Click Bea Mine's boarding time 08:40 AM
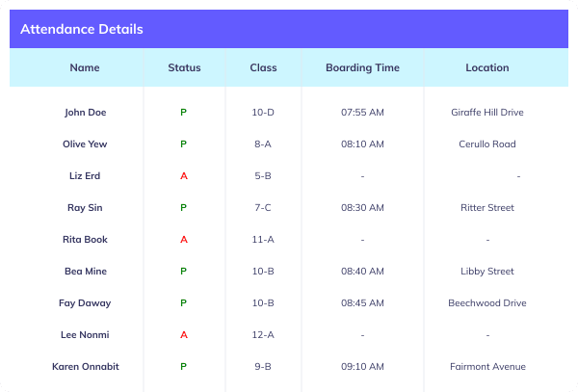Screen dimensions: 578x392 click(x=362, y=272)
